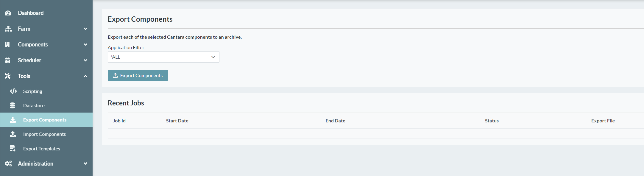Click the Farm hierarchy icon

click(x=8, y=29)
